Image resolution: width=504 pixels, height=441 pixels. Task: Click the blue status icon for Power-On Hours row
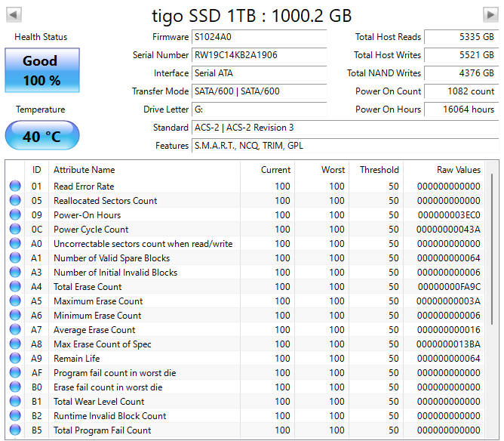15,215
